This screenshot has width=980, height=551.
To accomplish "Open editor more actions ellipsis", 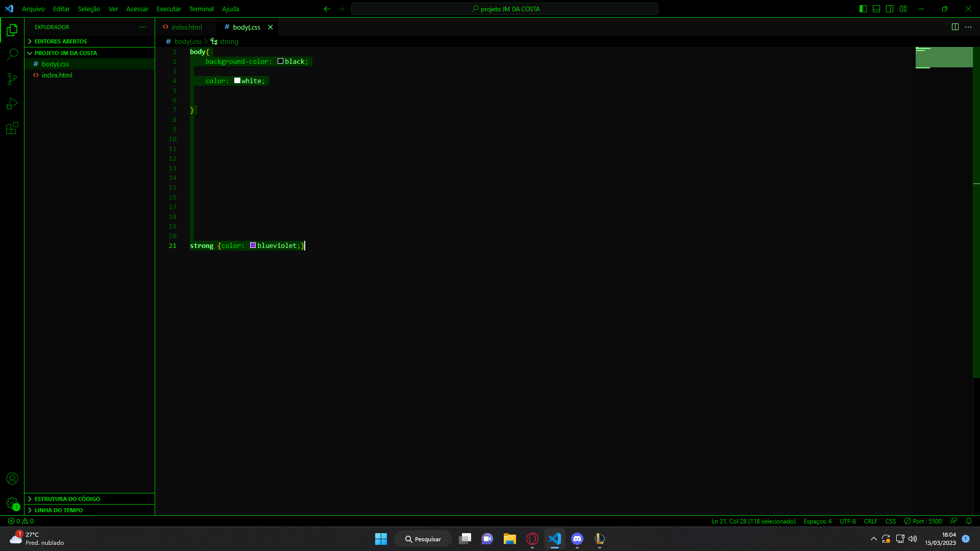I will point(968,27).
